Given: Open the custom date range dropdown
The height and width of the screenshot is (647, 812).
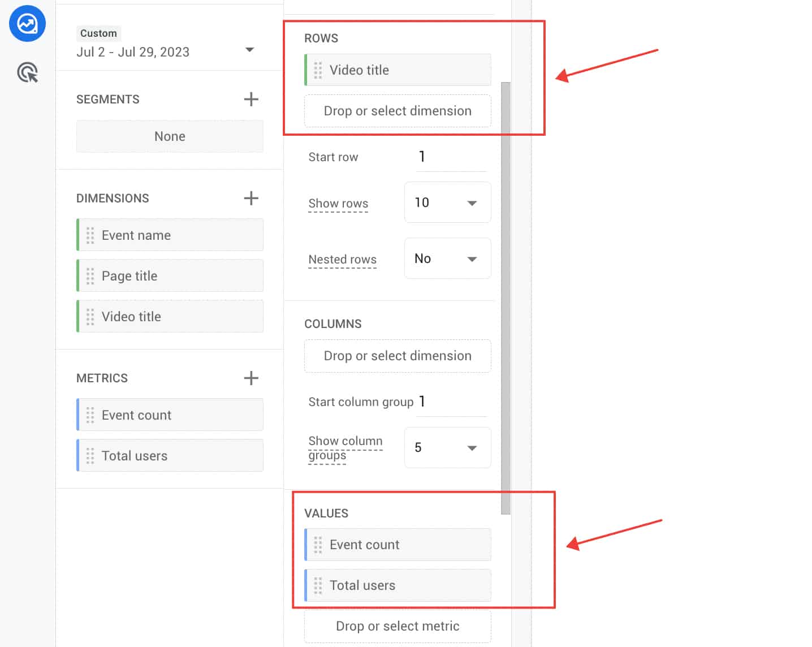Looking at the screenshot, I should coord(249,50).
